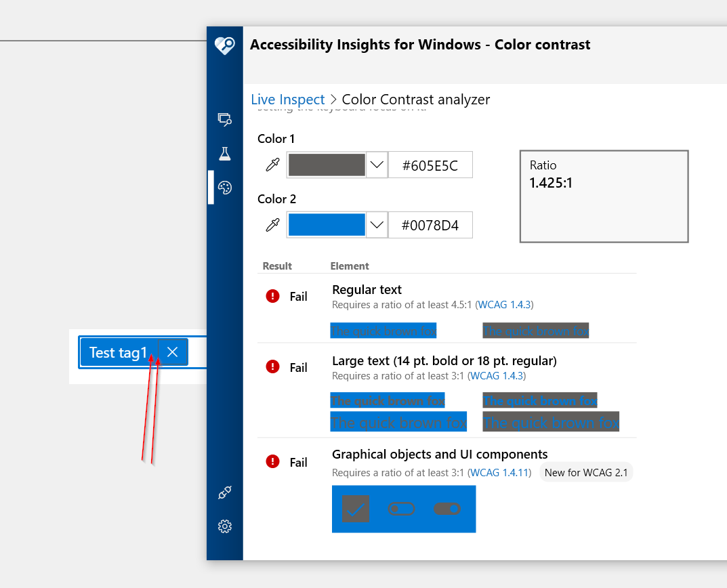Click the Regular text heading
The height and width of the screenshot is (588, 727).
coord(367,289)
